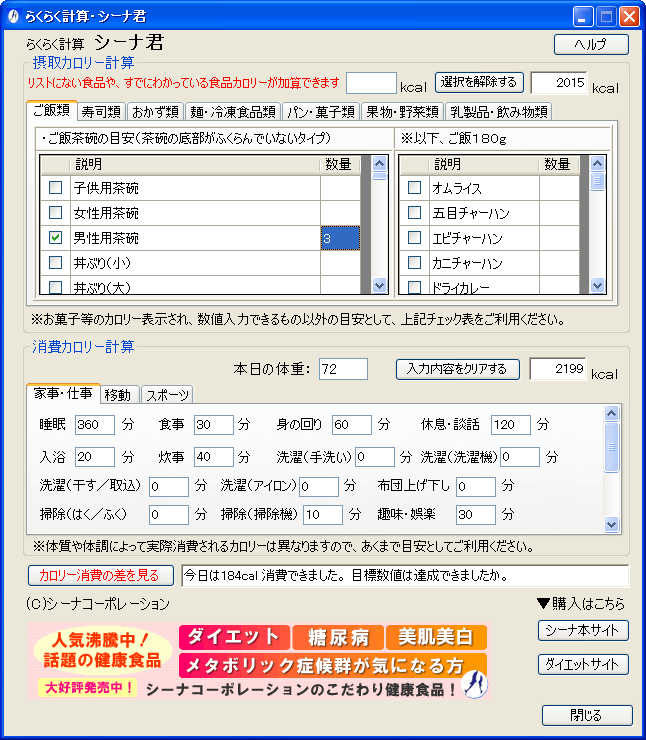Select the 果物・野菜類 tab
This screenshot has height=740, width=646.
[403, 112]
